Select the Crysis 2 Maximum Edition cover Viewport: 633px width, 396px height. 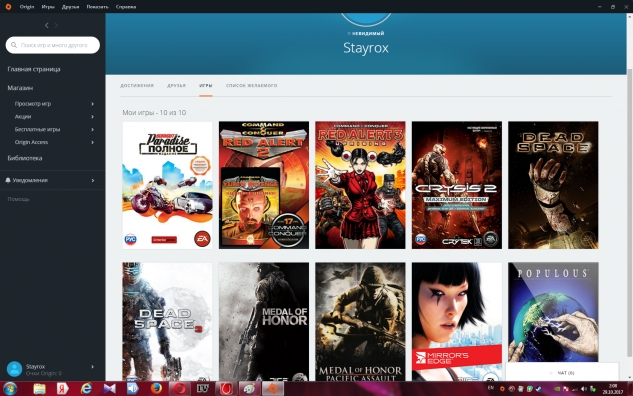coord(457,185)
